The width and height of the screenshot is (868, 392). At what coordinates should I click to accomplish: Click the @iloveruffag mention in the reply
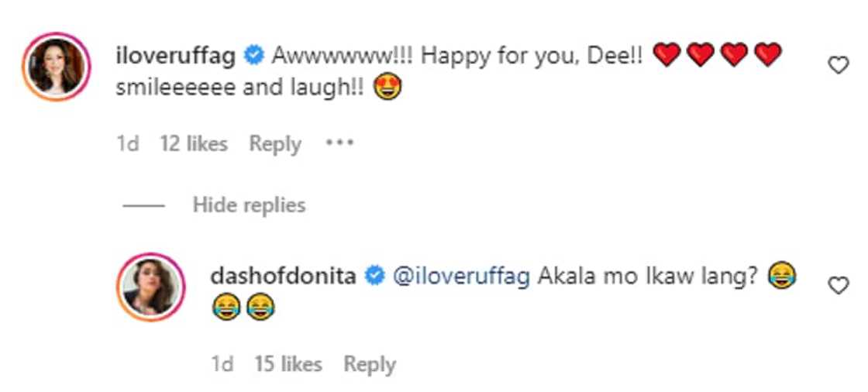click(462, 276)
